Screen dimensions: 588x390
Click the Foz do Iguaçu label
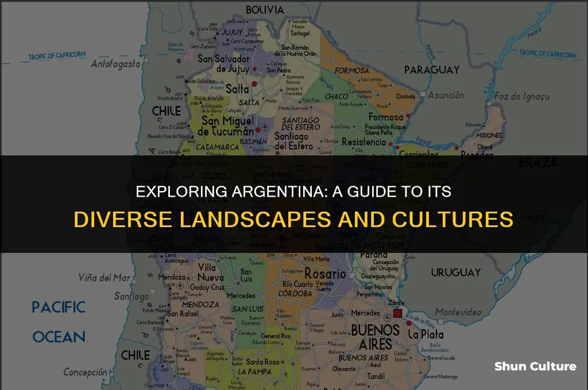[x=522, y=97]
